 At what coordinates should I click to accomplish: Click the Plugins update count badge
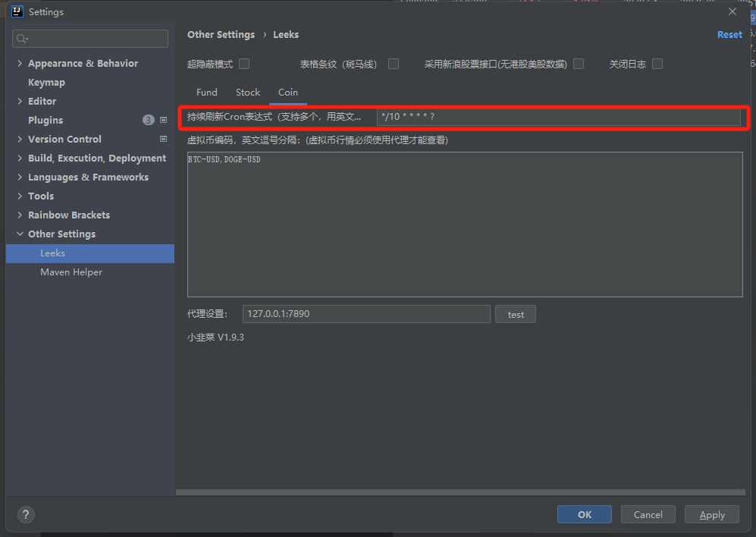pyautogui.click(x=149, y=120)
